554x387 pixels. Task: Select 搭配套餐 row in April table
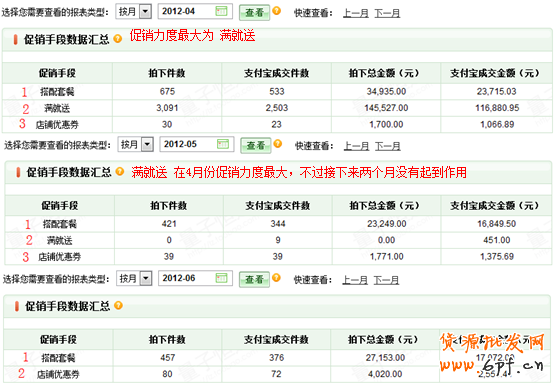click(277, 92)
